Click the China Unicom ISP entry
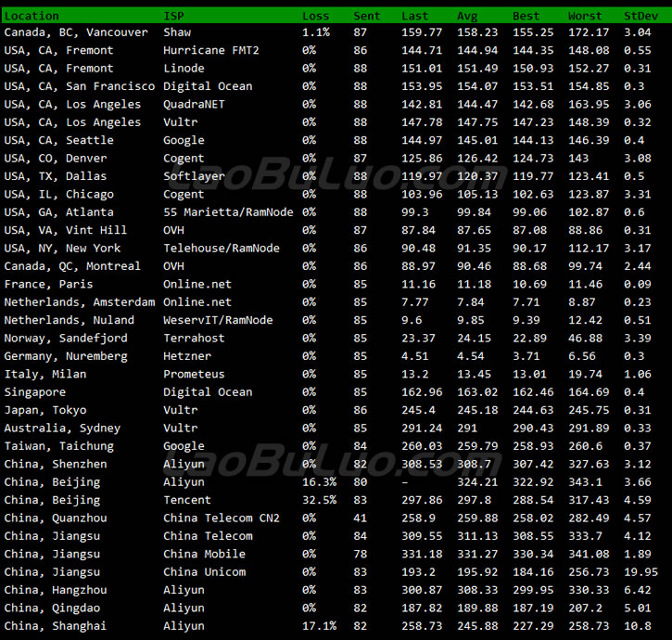This screenshot has width=672, height=640. point(205,572)
